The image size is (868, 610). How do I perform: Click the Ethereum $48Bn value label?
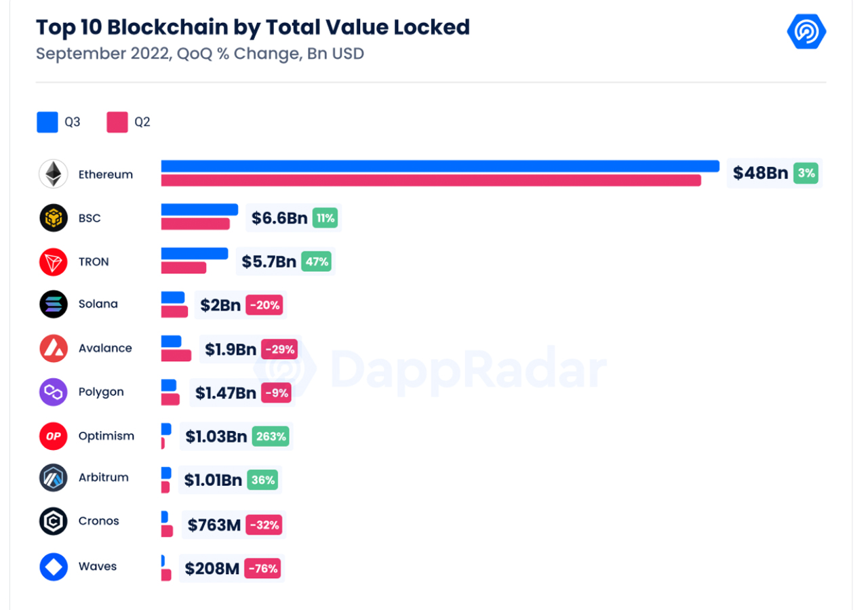[x=760, y=173]
